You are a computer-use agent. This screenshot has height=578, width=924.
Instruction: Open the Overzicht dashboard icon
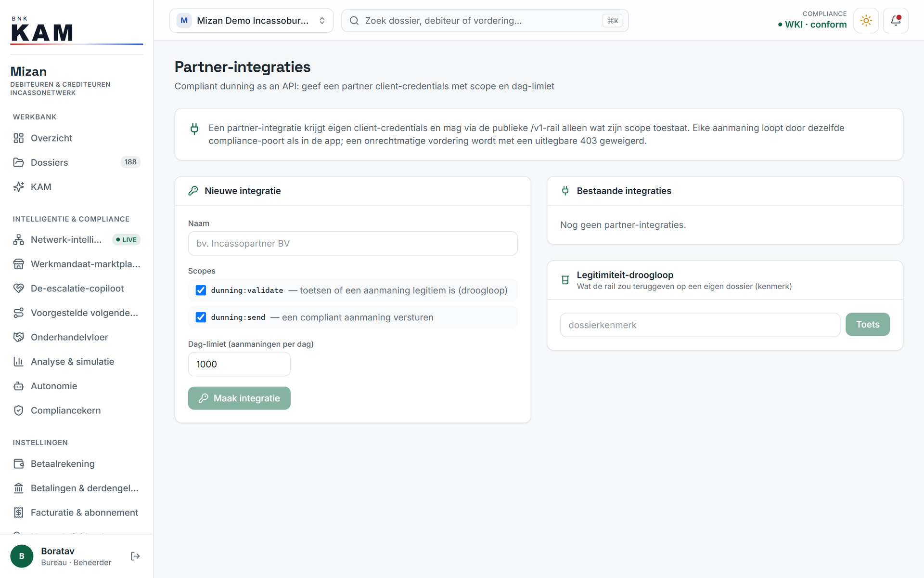point(18,138)
